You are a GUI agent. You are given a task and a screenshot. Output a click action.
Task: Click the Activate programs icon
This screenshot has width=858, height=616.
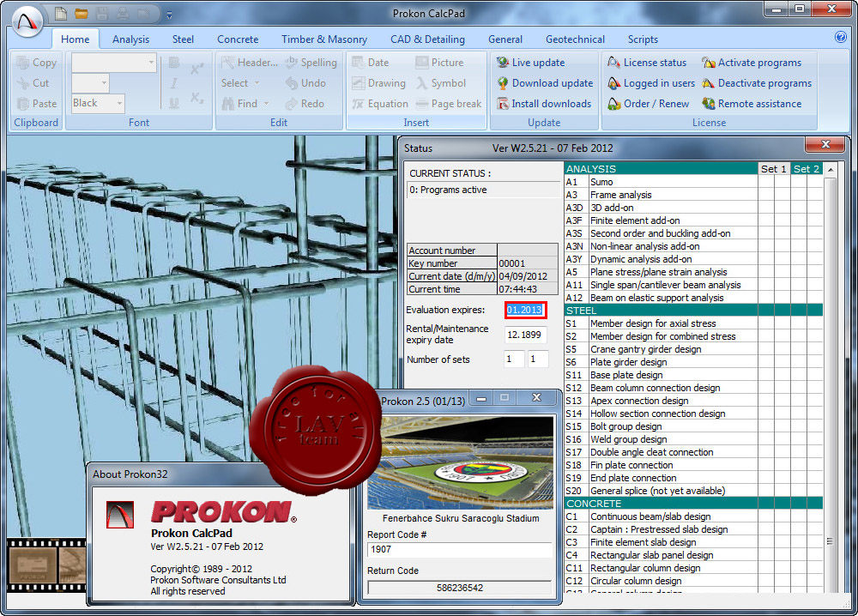click(x=709, y=63)
